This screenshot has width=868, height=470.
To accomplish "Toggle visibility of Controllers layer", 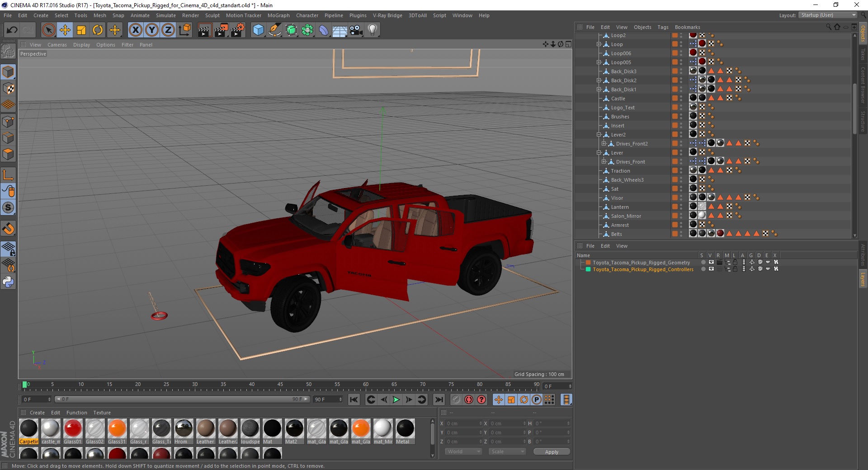I will [x=711, y=269].
